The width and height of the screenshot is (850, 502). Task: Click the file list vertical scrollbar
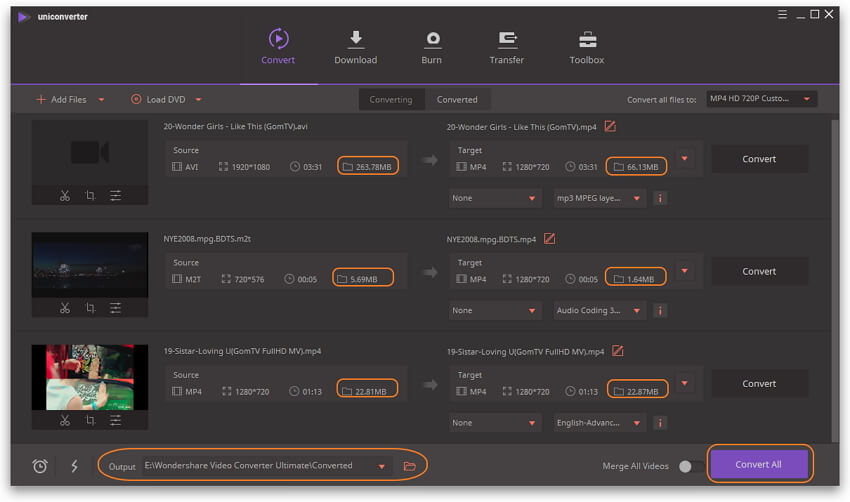point(835,279)
